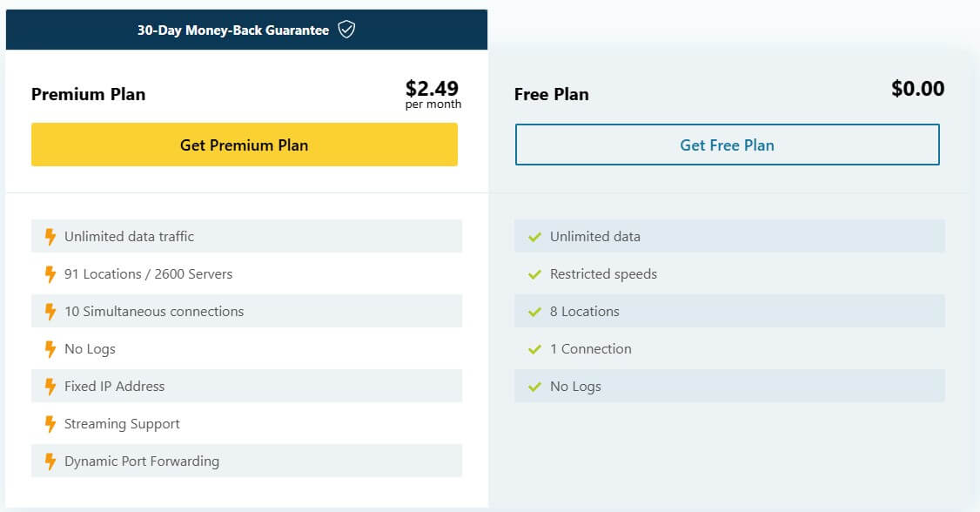The width and height of the screenshot is (980, 512).
Task: Click the lightning icon next to Dynamic Port Forwarding
Action: (x=50, y=461)
